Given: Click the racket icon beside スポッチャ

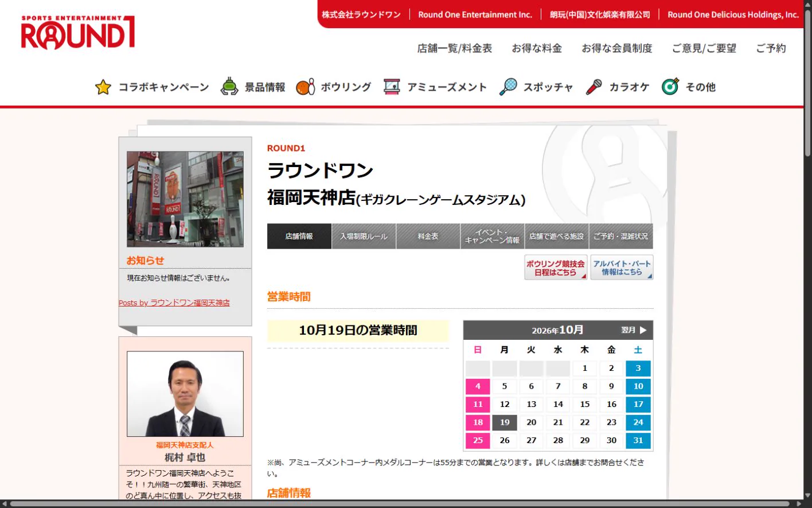Looking at the screenshot, I should click(508, 87).
